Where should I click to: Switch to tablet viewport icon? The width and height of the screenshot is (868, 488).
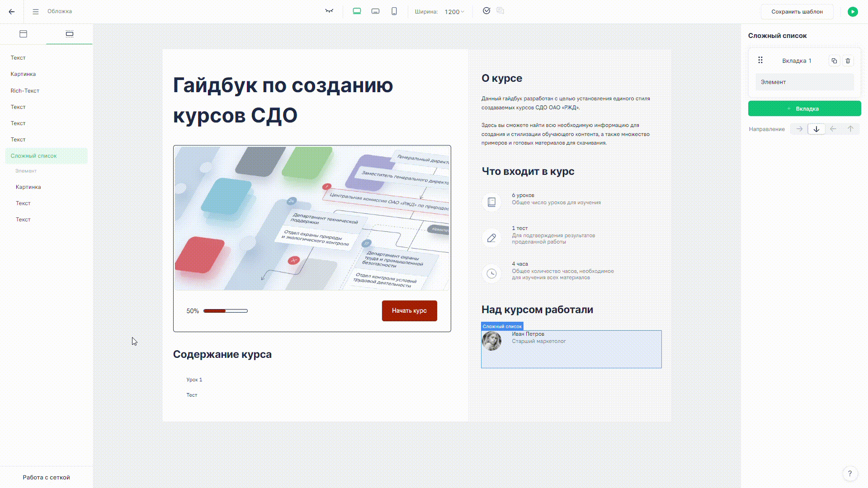(375, 11)
